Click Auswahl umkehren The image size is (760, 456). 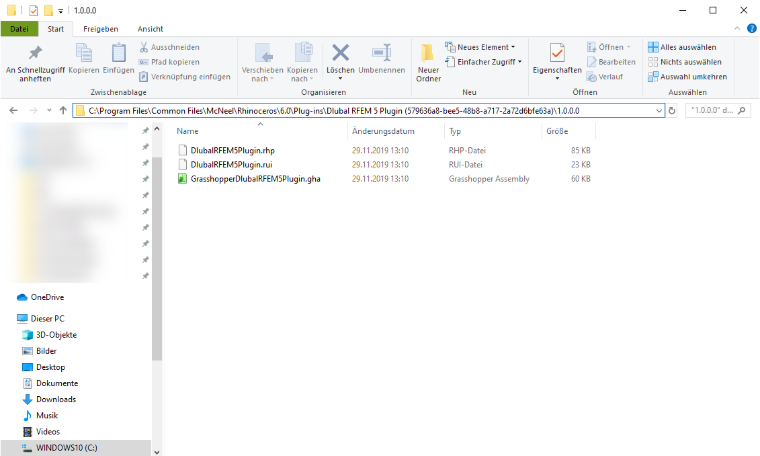click(x=687, y=77)
